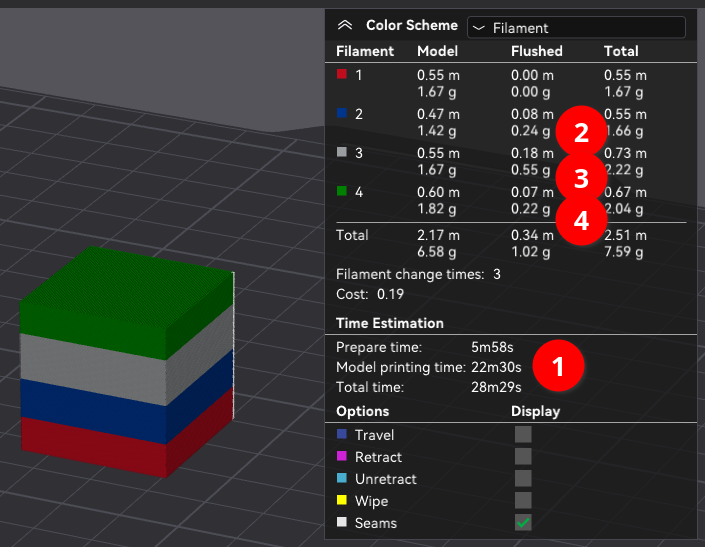Click the Flushed column header
The width and height of the screenshot is (705, 547).
point(537,51)
